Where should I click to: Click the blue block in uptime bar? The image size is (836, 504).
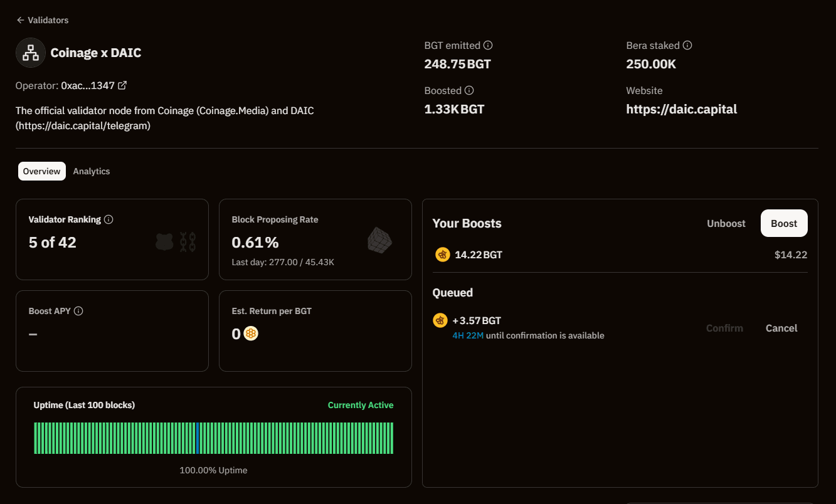click(x=198, y=438)
